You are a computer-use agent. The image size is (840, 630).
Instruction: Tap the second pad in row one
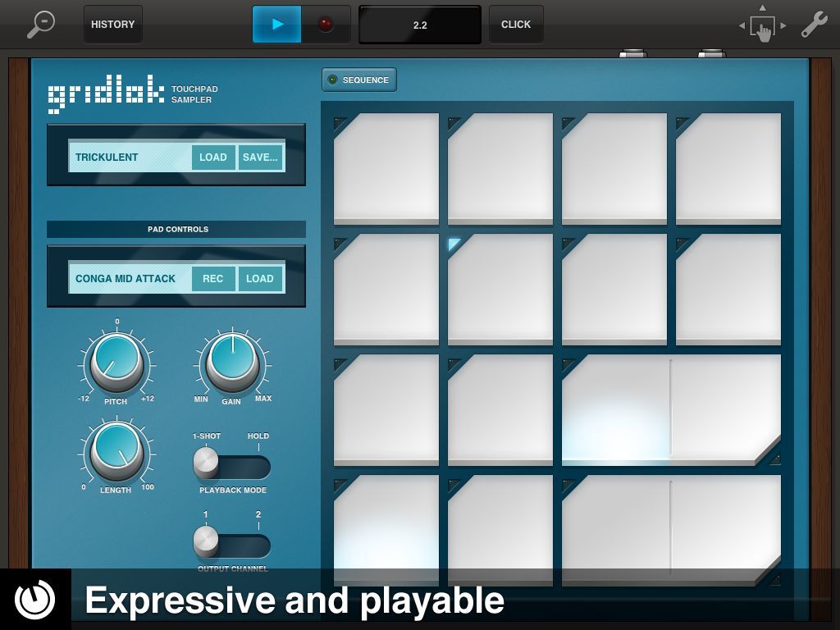pos(500,168)
